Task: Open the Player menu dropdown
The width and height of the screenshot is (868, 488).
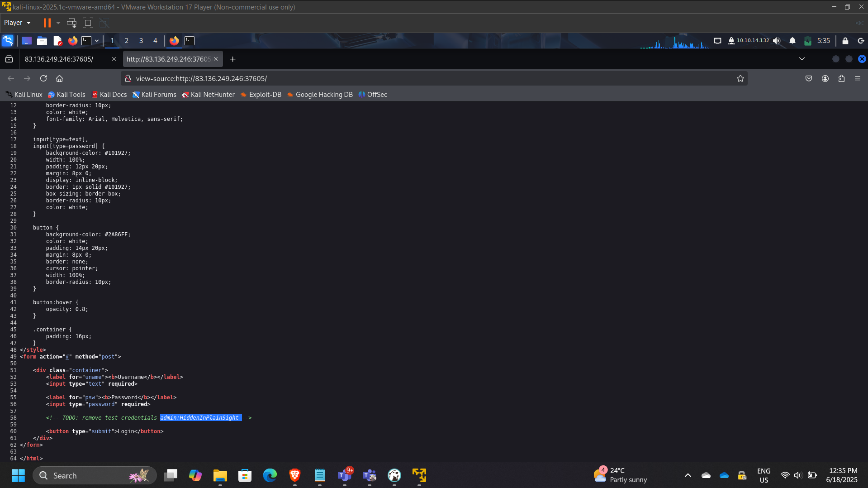Action: (x=17, y=22)
